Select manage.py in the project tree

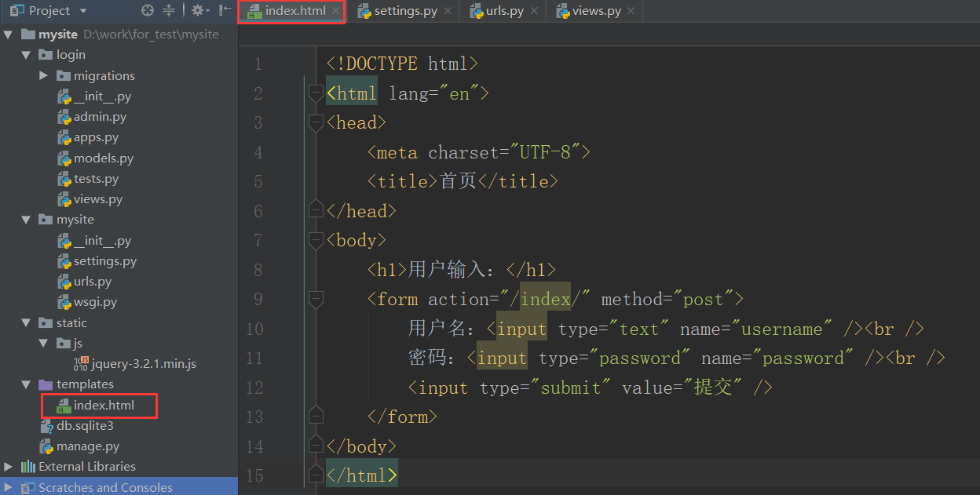pos(88,446)
